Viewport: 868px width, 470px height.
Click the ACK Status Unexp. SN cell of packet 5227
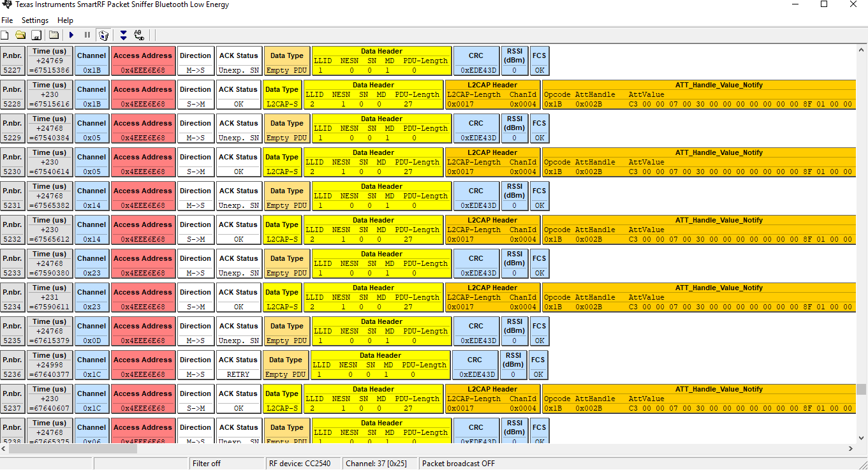pyautogui.click(x=239, y=61)
